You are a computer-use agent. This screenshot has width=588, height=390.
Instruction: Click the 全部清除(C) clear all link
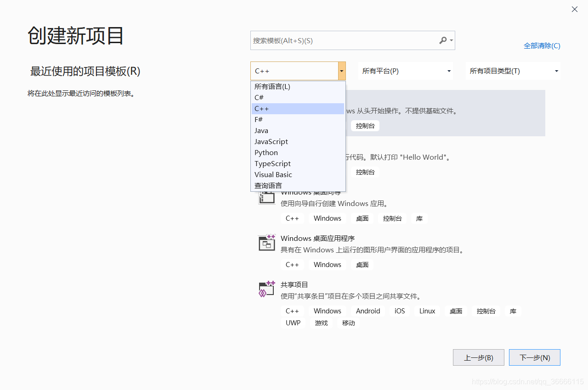coord(542,46)
